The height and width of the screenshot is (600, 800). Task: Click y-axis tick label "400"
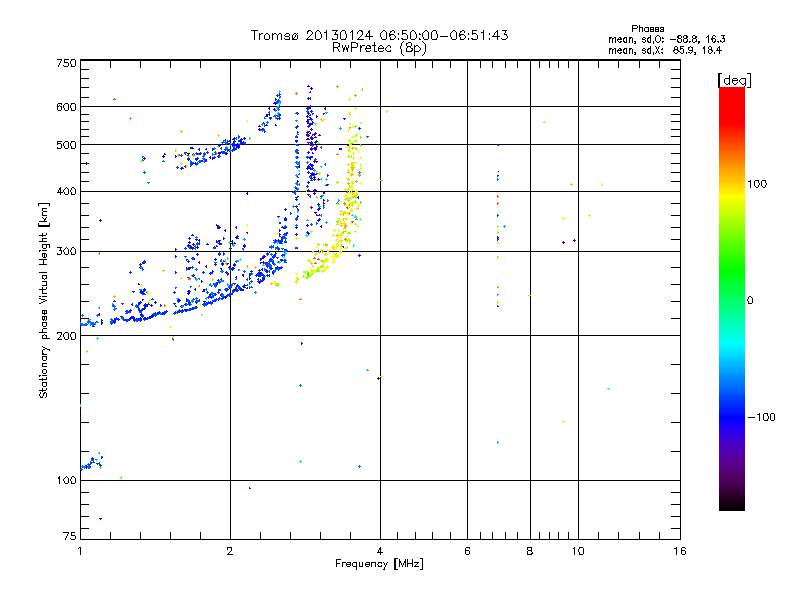click(x=66, y=191)
